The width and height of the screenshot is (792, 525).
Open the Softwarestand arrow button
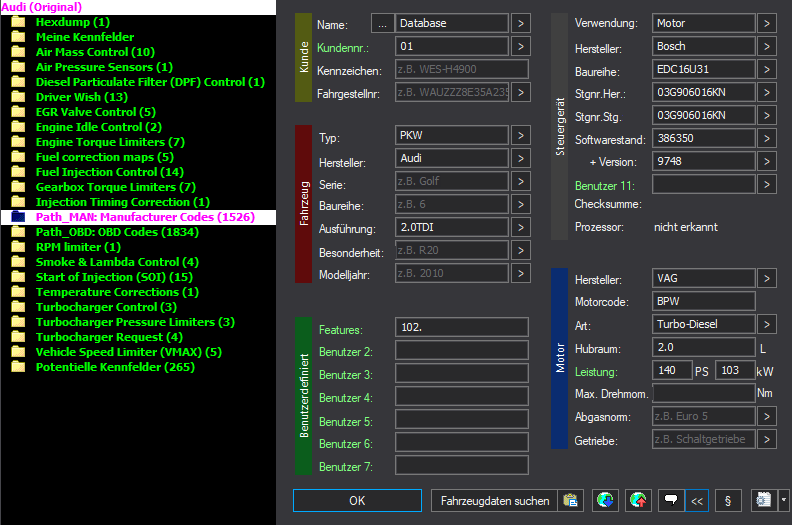point(767,138)
